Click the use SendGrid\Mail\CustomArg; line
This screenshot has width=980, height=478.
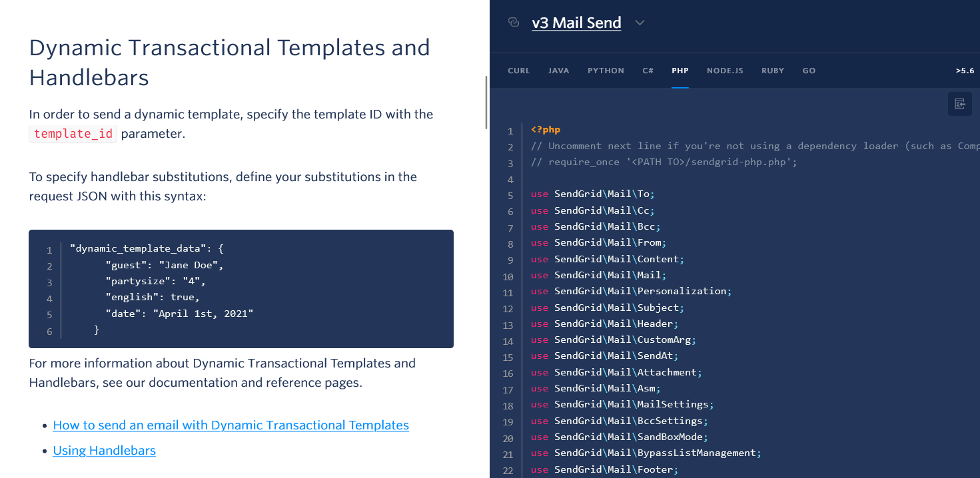pos(613,340)
